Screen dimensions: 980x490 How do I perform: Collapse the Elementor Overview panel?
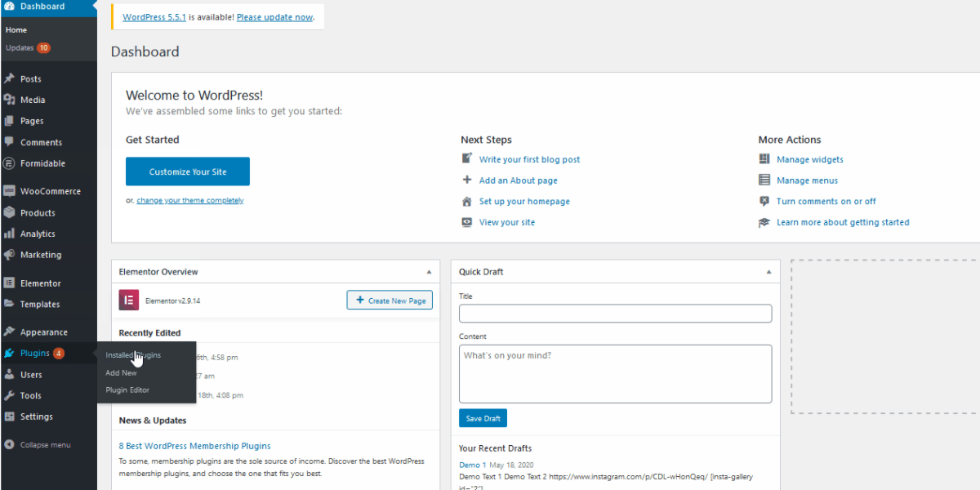[x=430, y=272]
